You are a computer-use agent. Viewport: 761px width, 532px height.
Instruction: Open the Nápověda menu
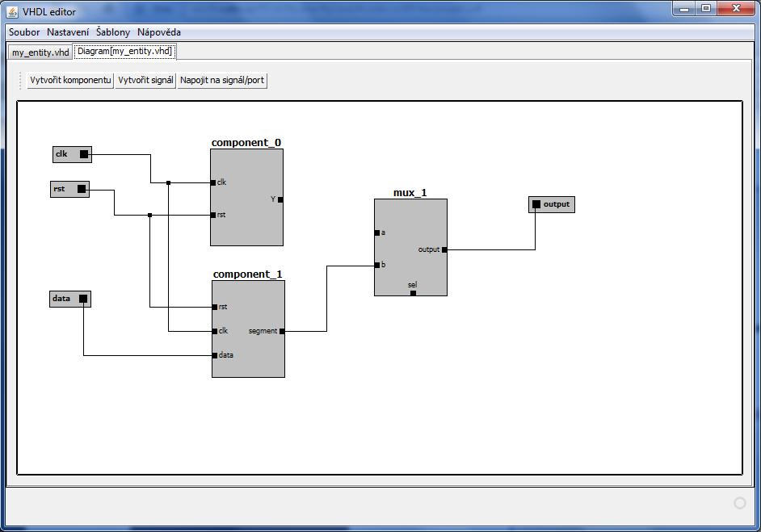tap(158, 32)
